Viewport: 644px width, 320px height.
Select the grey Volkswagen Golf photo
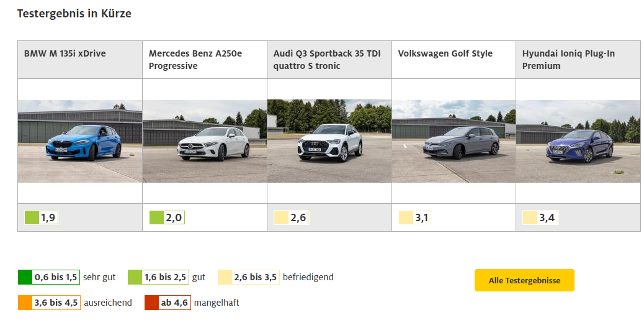[454, 141]
